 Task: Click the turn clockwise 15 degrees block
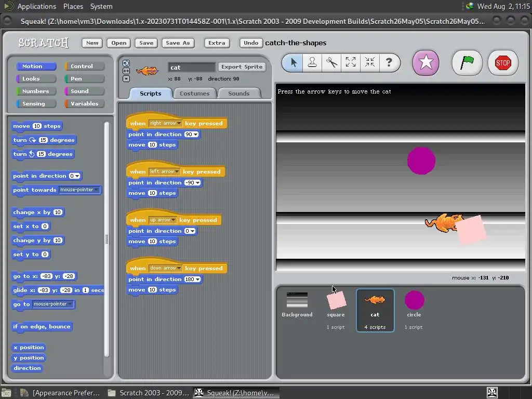pos(44,140)
